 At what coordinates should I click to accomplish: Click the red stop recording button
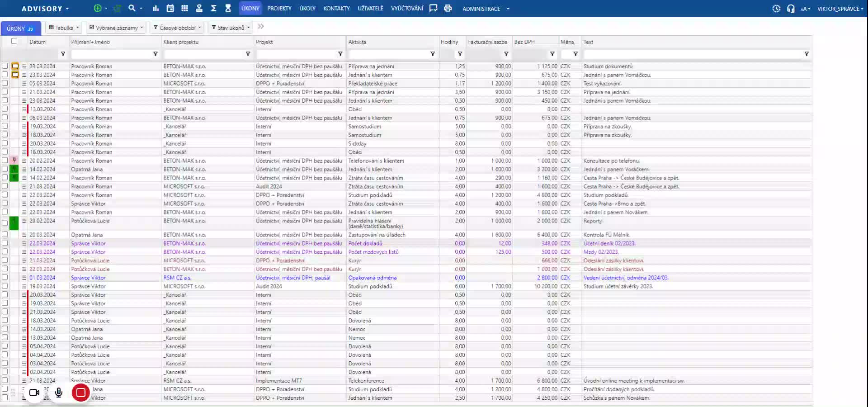(80, 393)
